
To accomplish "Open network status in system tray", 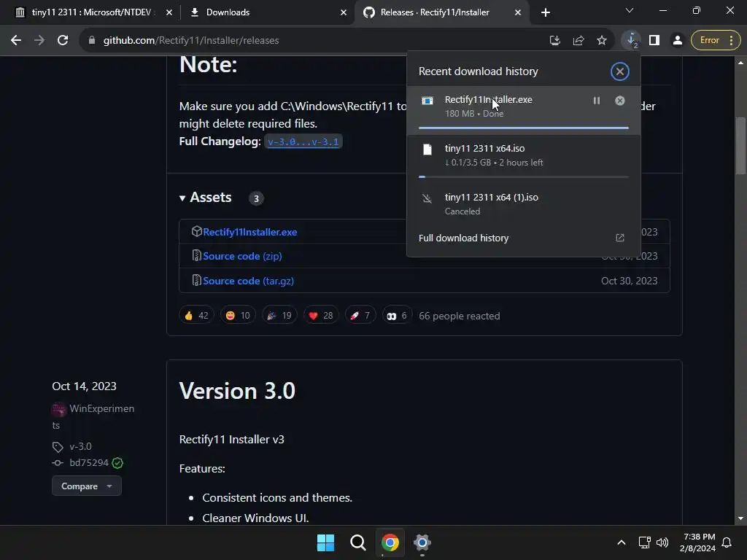I will tap(644, 542).
